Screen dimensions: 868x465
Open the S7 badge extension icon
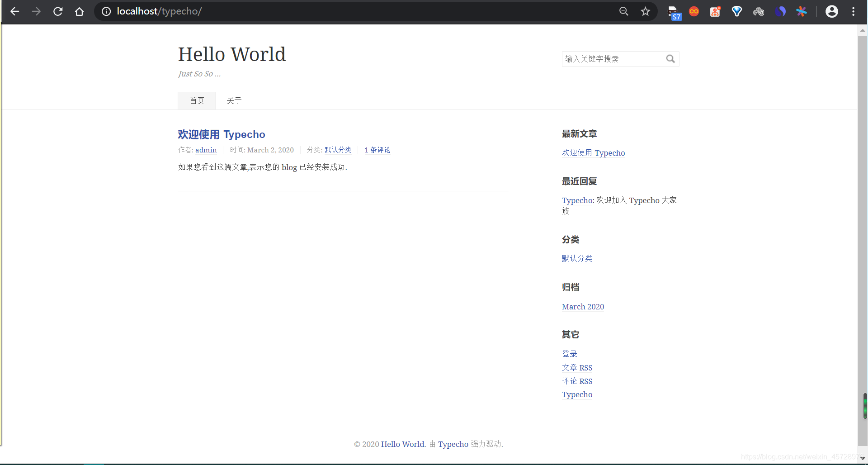(675, 13)
